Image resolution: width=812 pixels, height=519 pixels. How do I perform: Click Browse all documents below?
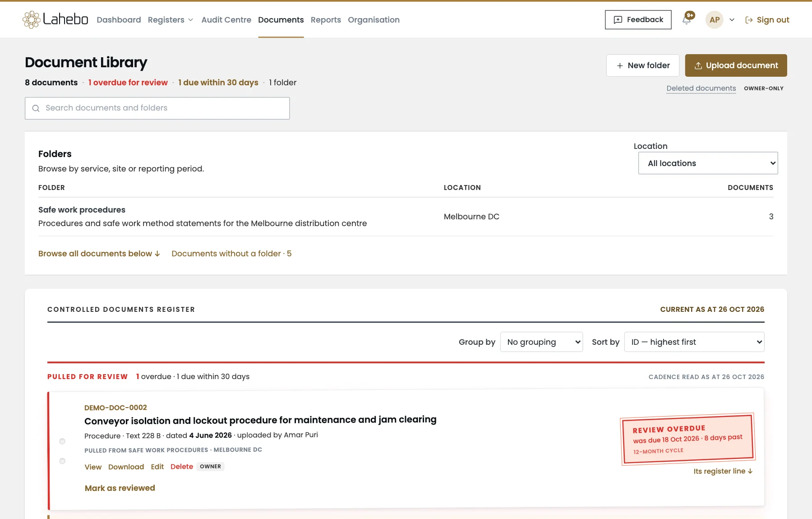coord(99,254)
